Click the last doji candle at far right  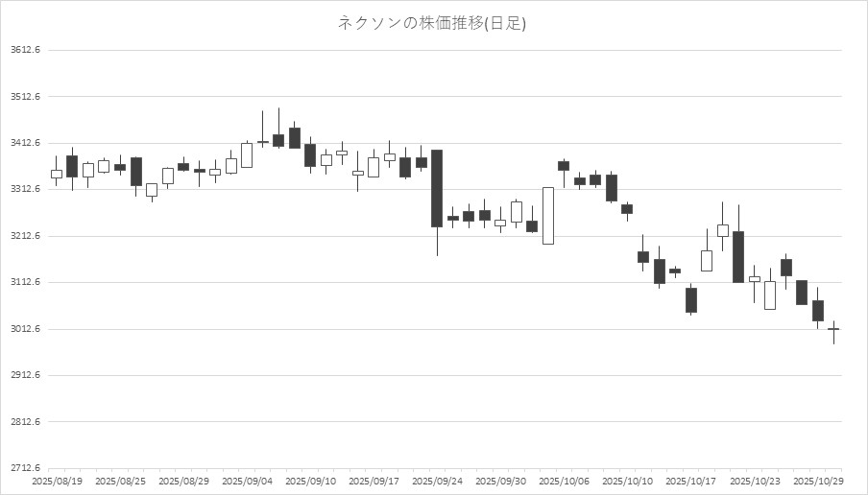pyautogui.click(x=833, y=329)
